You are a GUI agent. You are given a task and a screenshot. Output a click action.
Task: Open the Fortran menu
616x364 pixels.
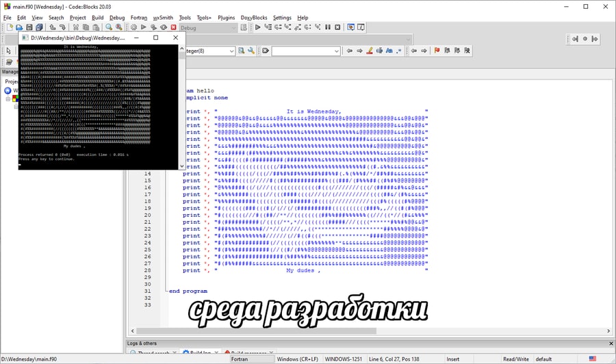(x=139, y=18)
